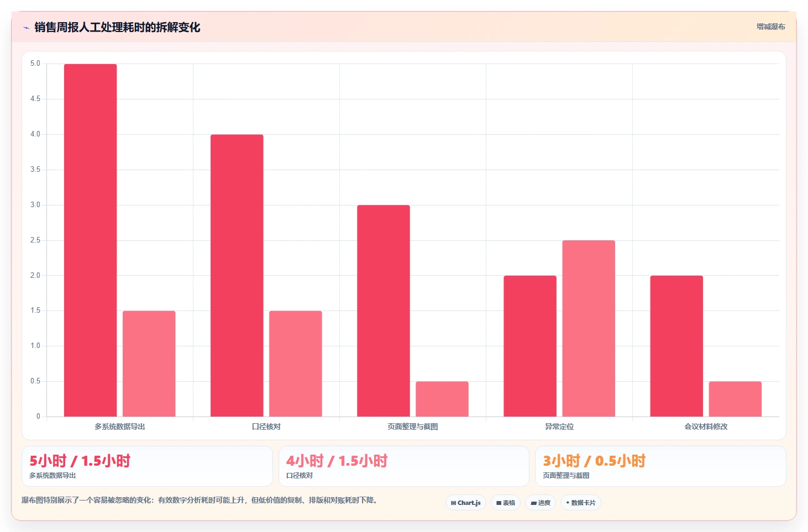Click the footer note starting with 瀑布图特别展示
The width and height of the screenshot is (808, 532).
coord(200,501)
